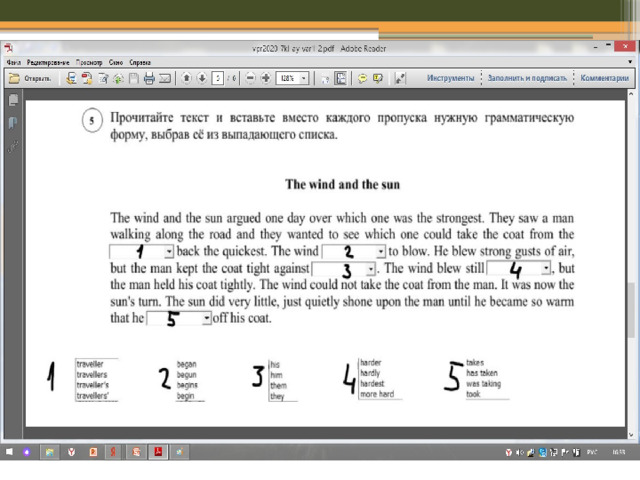Click the Открыть folder icon in toolbar
640x480 pixels.
pos(14,78)
